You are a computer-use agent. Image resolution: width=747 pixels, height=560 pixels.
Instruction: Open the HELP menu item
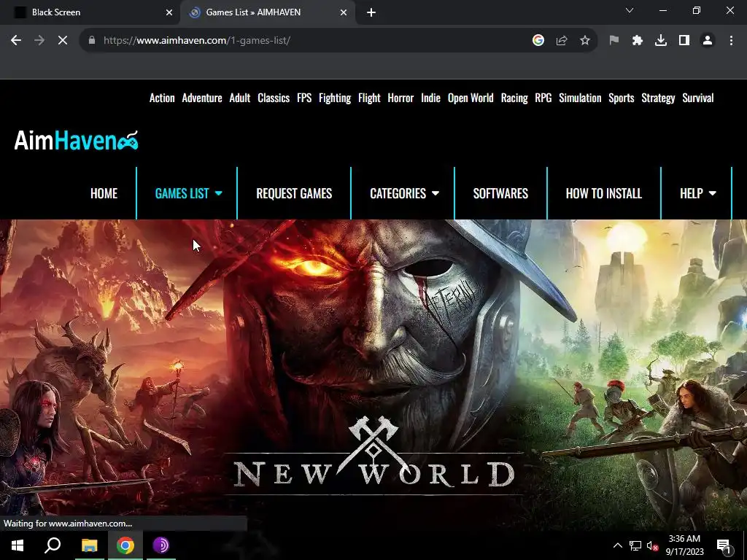692,193
